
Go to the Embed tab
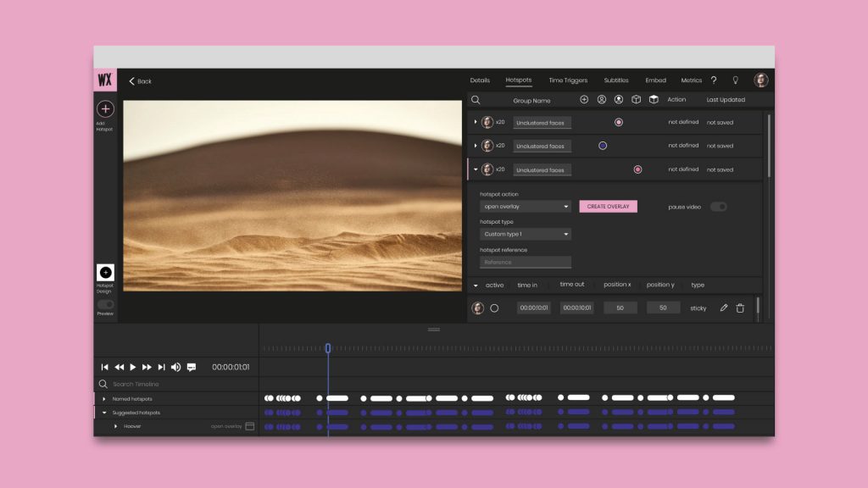(655, 80)
